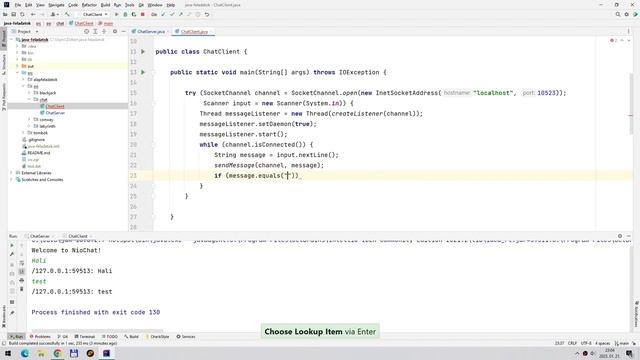
Task: Toggle Pull Requests tool window side tab
Action: click(4, 97)
